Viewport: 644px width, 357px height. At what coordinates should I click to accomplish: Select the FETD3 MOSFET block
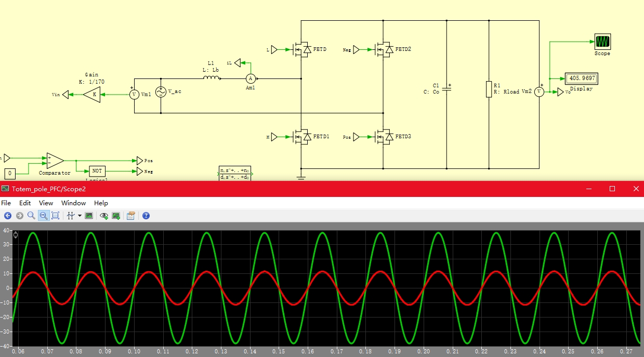point(384,137)
